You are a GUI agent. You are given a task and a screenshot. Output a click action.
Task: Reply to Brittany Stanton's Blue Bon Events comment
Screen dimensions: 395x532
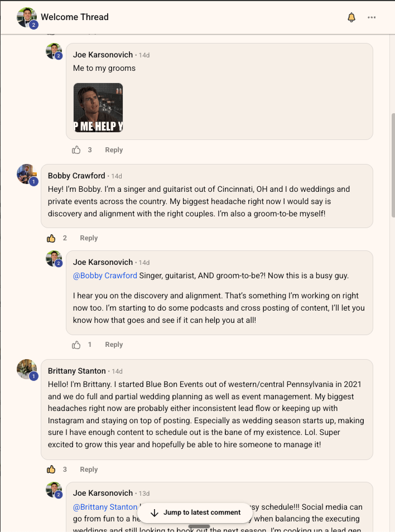89,470
